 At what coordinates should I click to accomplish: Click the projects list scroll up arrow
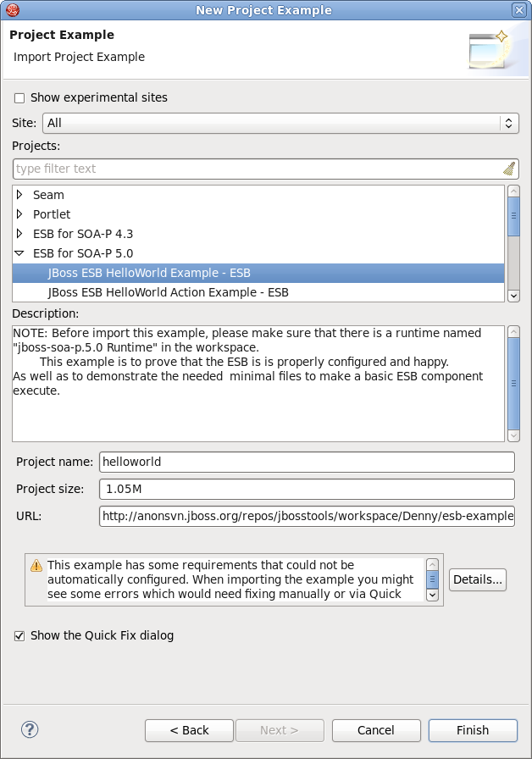pyautogui.click(x=513, y=191)
